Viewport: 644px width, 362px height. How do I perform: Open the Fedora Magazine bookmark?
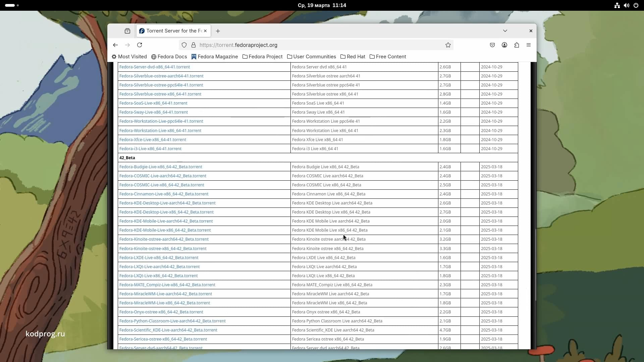(215, 57)
